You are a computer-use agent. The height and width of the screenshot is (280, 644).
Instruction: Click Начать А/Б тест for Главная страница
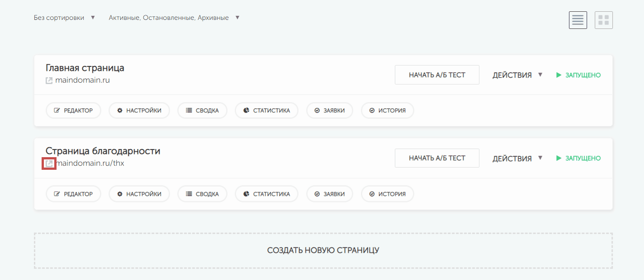tap(437, 75)
